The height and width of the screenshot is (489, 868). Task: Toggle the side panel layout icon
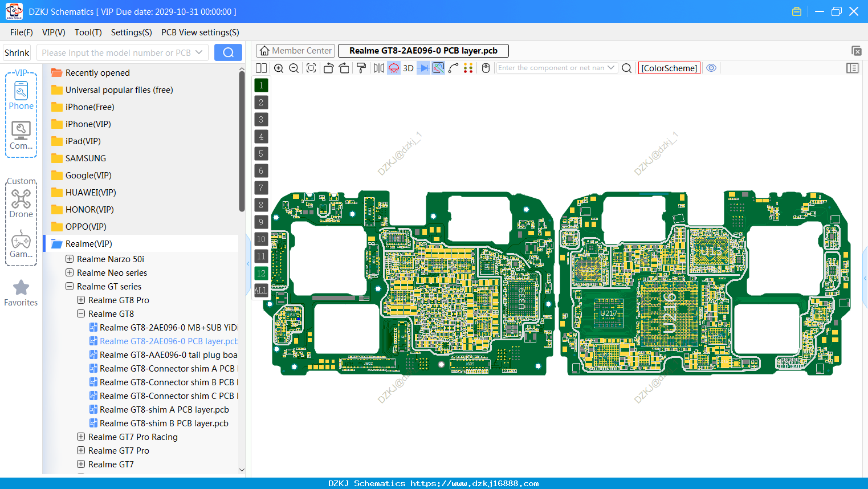tap(853, 68)
